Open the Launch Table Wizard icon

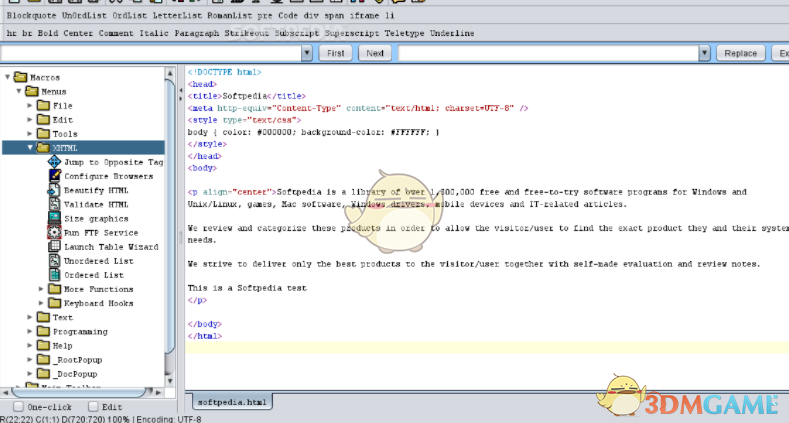pos(54,246)
